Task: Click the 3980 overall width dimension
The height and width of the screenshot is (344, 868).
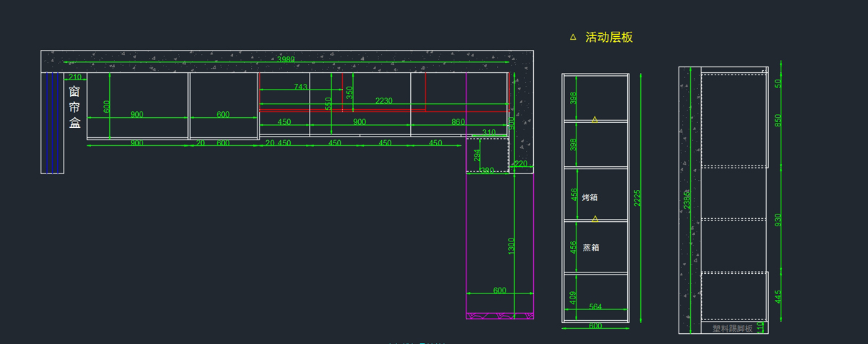Action: (x=286, y=60)
